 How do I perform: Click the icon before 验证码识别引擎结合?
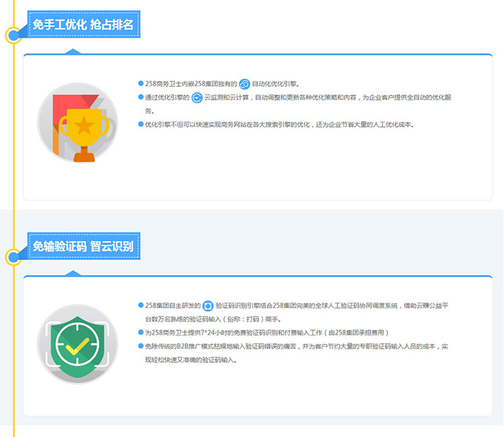click(x=208, y=306)
